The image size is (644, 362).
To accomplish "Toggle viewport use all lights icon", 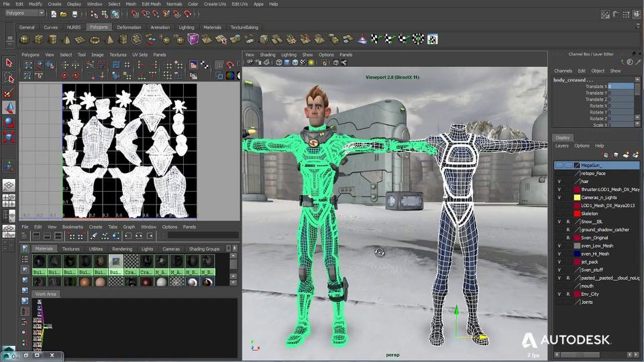I will click(x=311, y=62).
